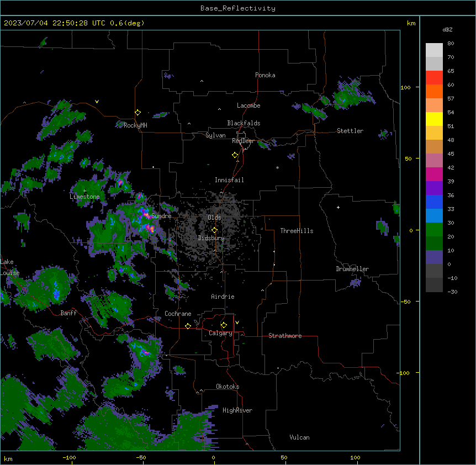The image size is (476, 465).
Task: Select the light gray 80–70 dBZ legend swatch
Action: click(434, 50)
